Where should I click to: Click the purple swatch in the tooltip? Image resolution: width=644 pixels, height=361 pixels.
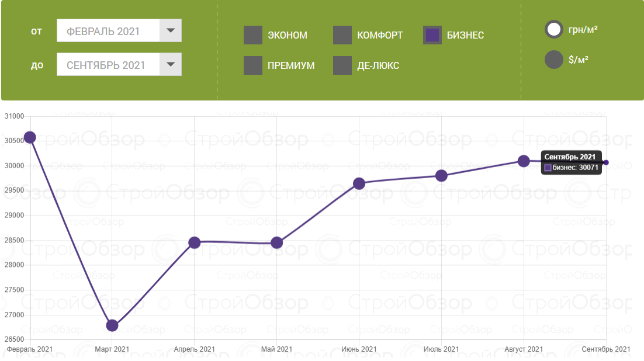coord(548,168)
